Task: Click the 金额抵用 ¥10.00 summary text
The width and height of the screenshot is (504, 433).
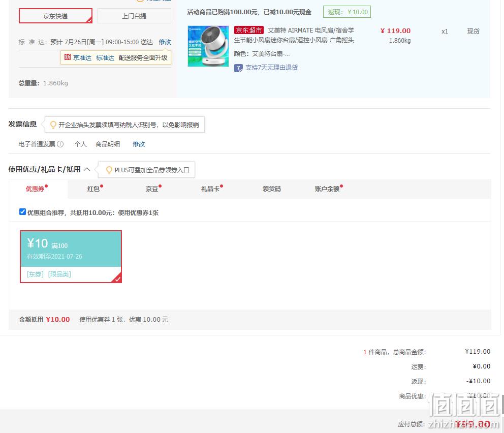Action: coord(44,320)
